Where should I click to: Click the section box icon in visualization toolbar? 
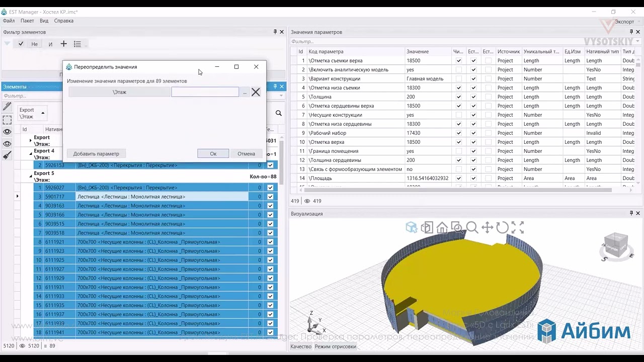tap(427, 228)
